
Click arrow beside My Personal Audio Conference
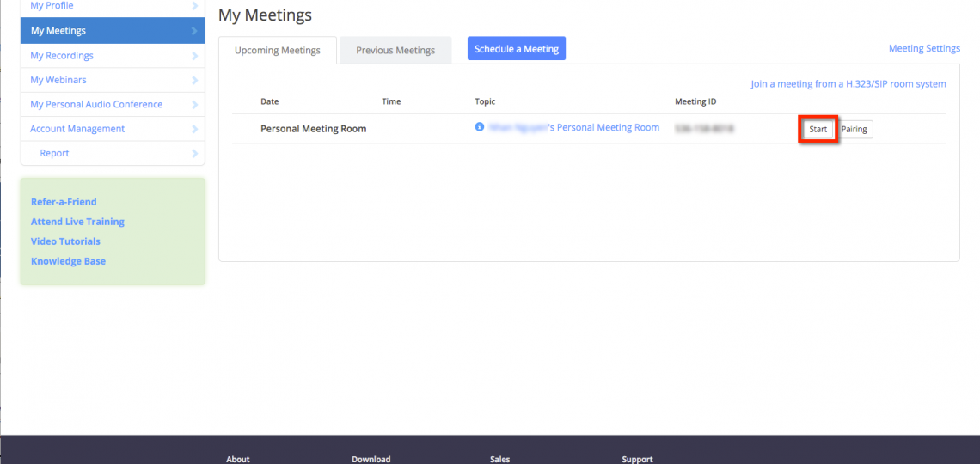pos(195,105)
